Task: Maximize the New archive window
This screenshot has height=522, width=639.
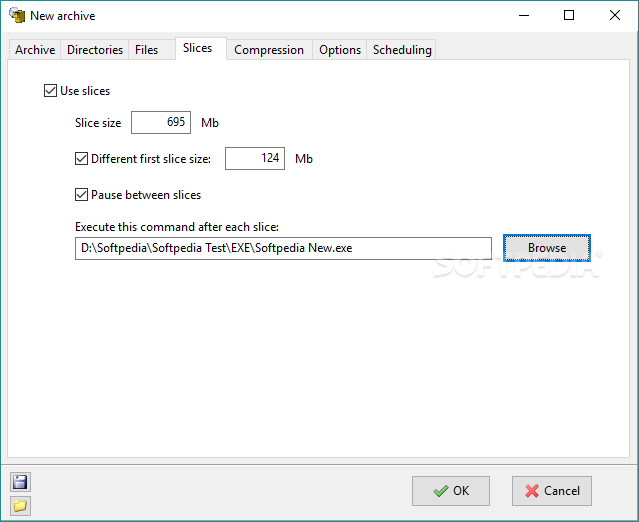Action: [x=569, y=15]
